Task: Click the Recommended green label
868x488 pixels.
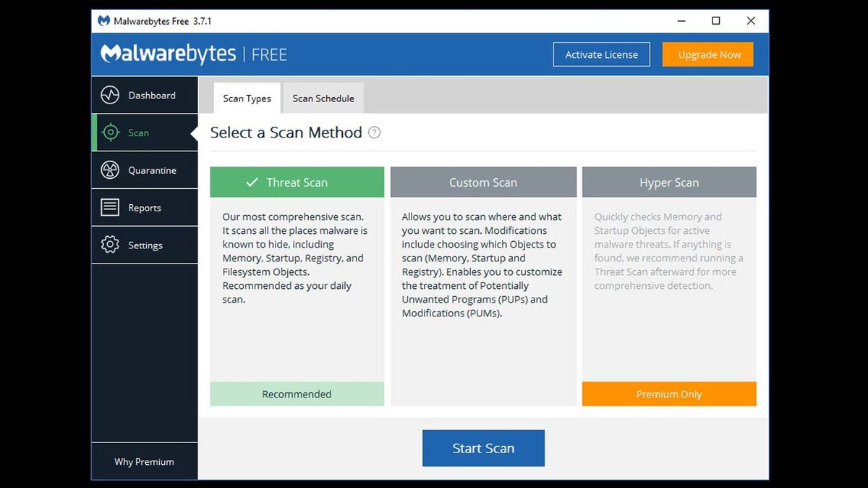Action: 297,394
